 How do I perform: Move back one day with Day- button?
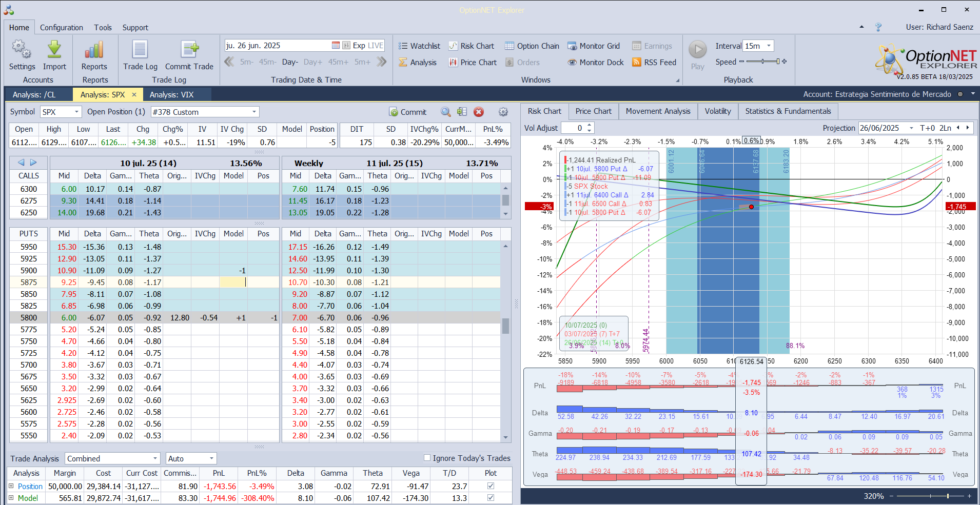(290, 62)
